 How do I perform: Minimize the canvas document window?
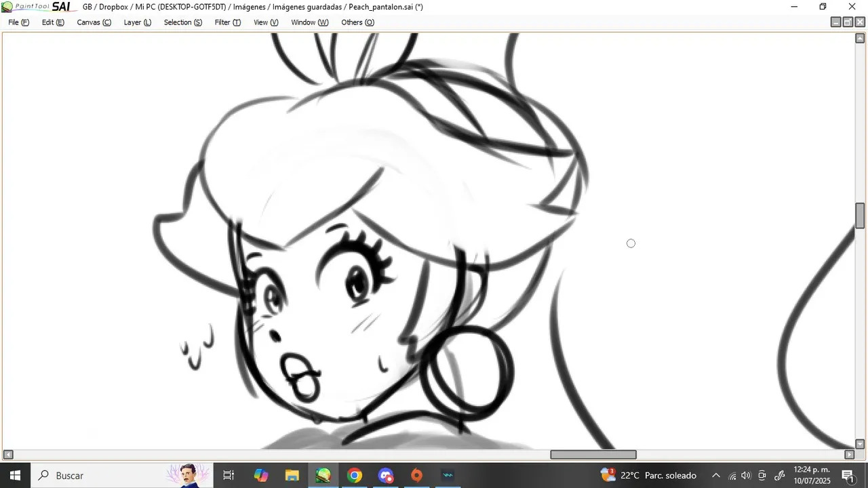836,22
